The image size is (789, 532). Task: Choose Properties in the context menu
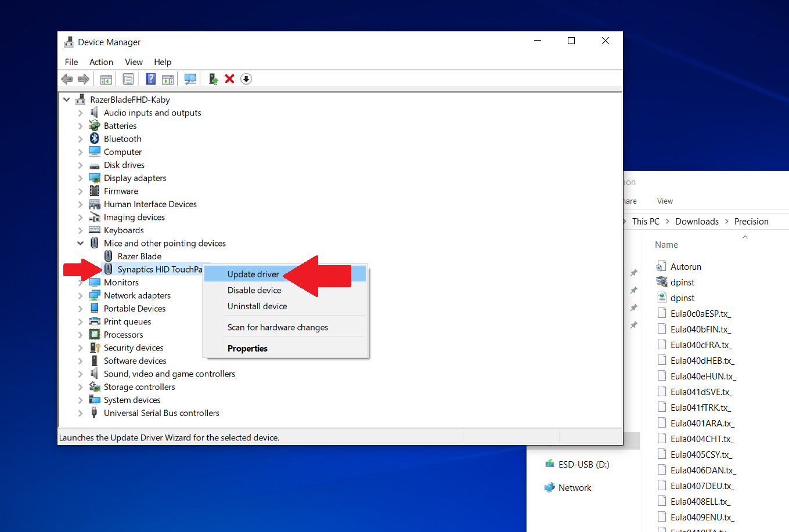coord(247,348)
